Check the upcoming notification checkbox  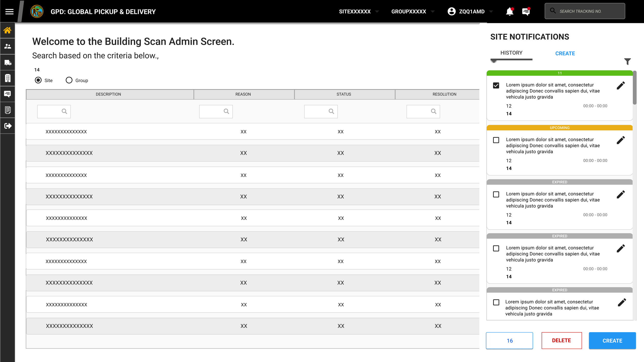point(496,140)
